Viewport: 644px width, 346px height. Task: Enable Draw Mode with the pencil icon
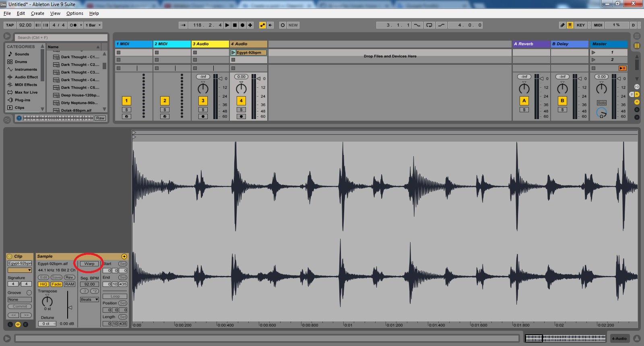pyautogui.click(x=562, y=25)
